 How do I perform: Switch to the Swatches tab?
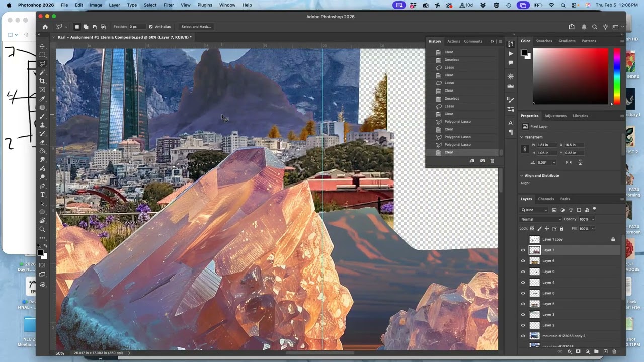point(544,41)
